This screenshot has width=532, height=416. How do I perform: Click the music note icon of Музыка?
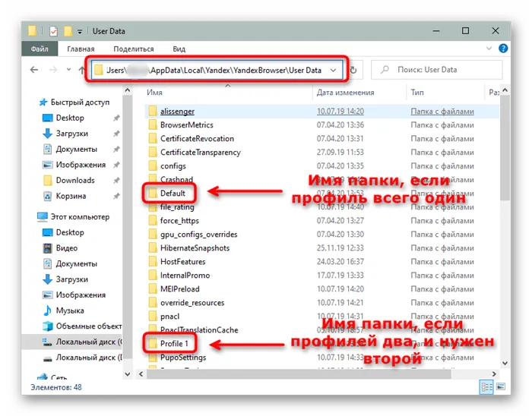coord(47,310)
